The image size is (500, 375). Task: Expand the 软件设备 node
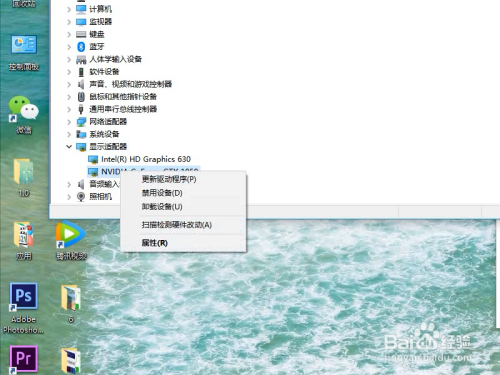[x=69, y=72]
